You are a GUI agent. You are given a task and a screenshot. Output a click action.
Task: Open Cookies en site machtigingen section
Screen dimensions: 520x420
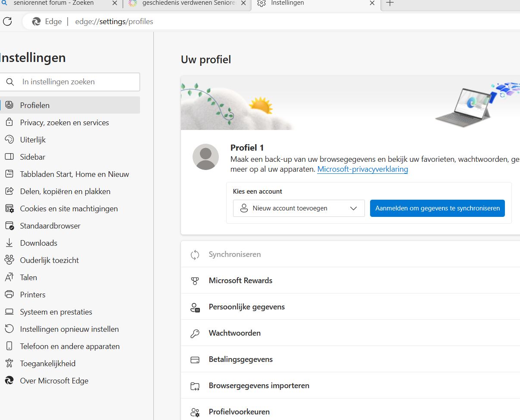click(x=69, y=209)
